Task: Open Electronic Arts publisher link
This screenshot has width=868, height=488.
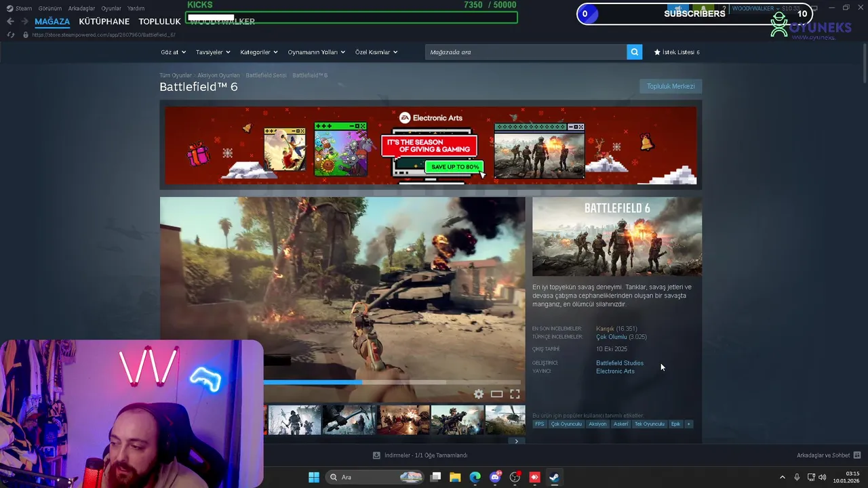Action: click(615, 371)
